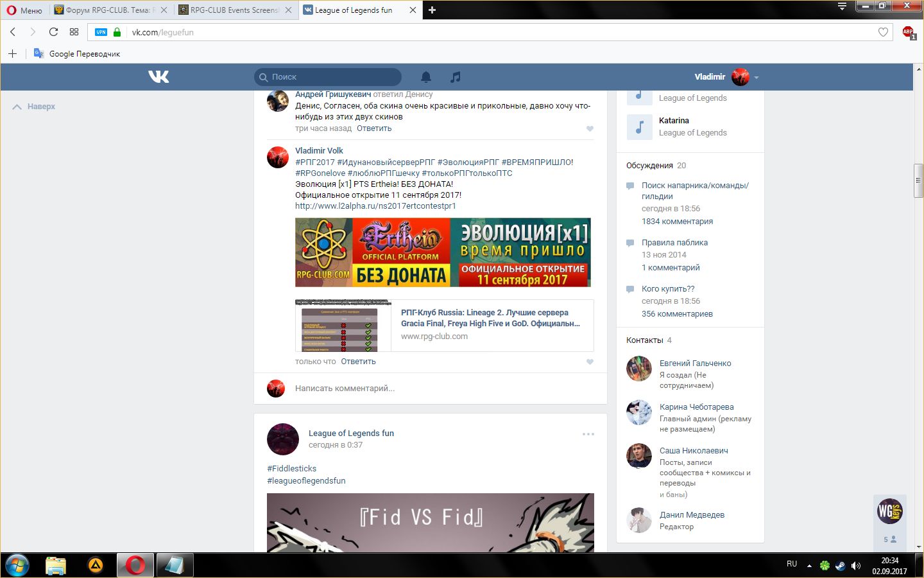Open a new tab with the plus button
Viewport: 924px width, 578px height.
[432, 10]
